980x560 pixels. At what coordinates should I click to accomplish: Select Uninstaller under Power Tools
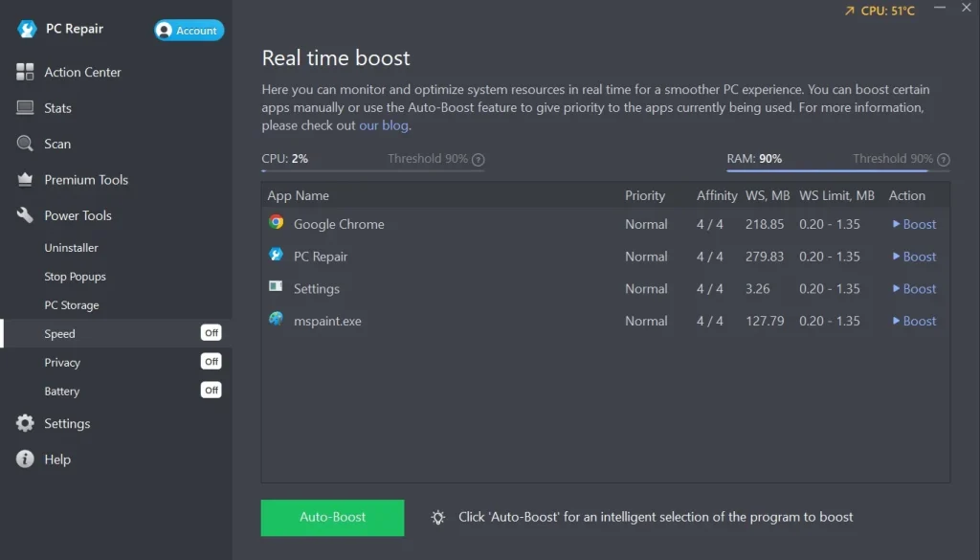71,248
